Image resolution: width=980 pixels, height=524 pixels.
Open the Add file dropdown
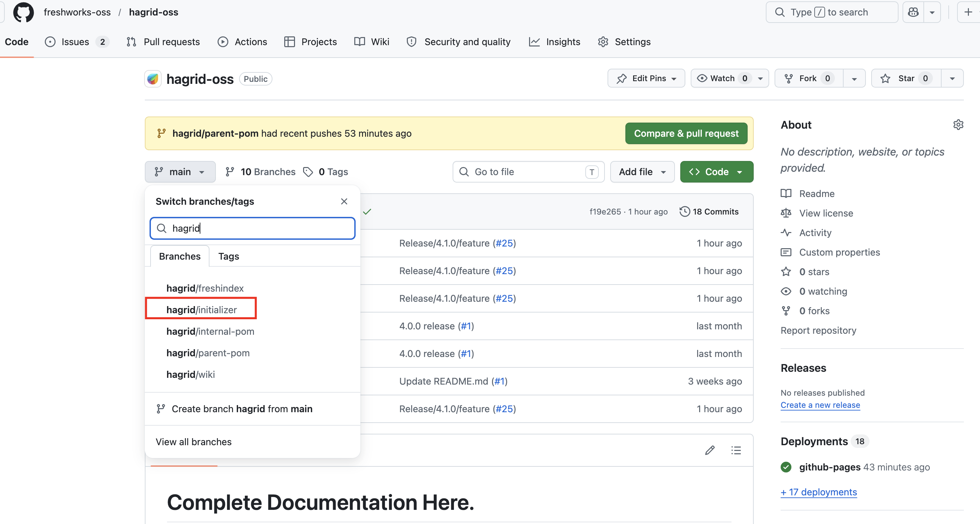pos(642,172)
